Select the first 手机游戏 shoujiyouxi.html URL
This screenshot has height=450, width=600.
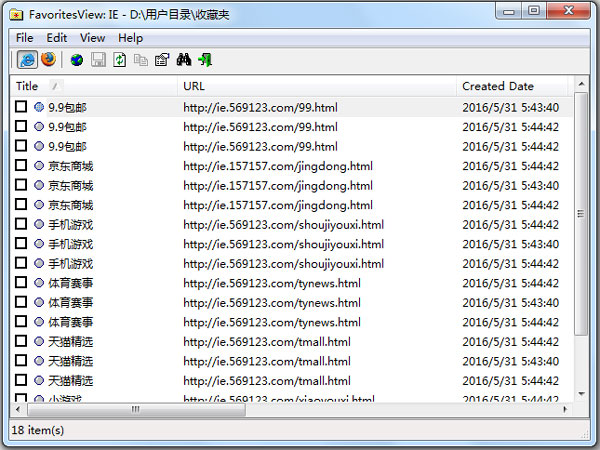point(283,225)
